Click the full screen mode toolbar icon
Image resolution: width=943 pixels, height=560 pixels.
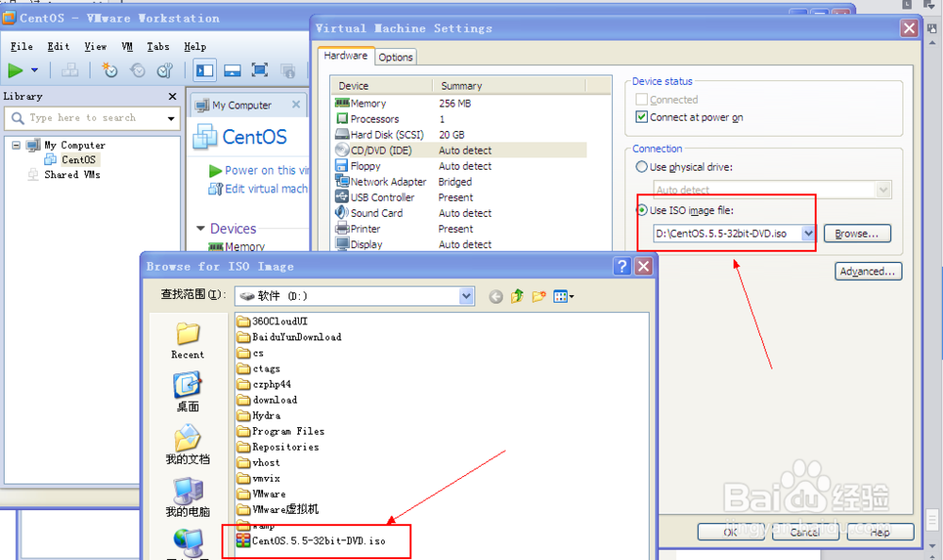(x=260, y=71)
